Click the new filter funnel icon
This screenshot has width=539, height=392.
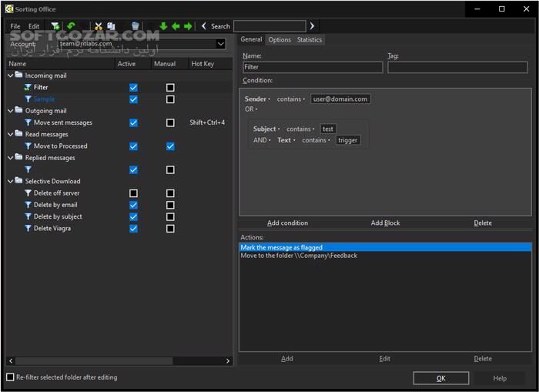click(x=55, y=26)
